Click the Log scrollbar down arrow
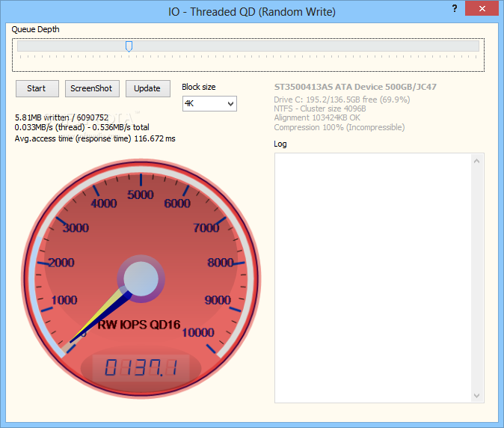Image resolution: width=504 pixels, height=428 pixels. click(476, 396)
